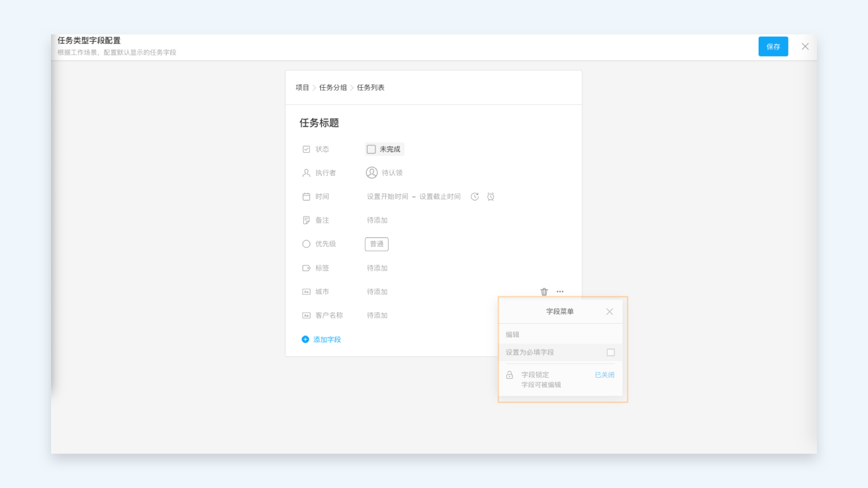Viewport: 868px width, 488px height.
Task: Delete the 城市 field via trash icon
Action: point(544,292)
